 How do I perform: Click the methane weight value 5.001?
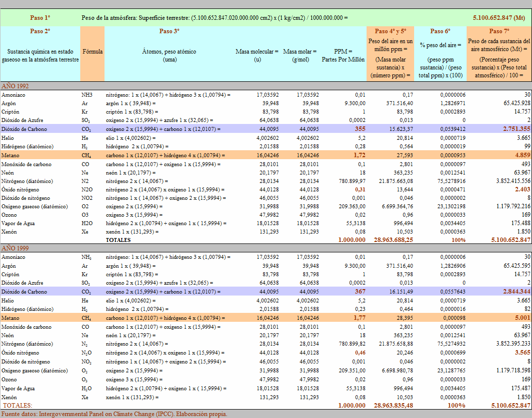[523, 318]
